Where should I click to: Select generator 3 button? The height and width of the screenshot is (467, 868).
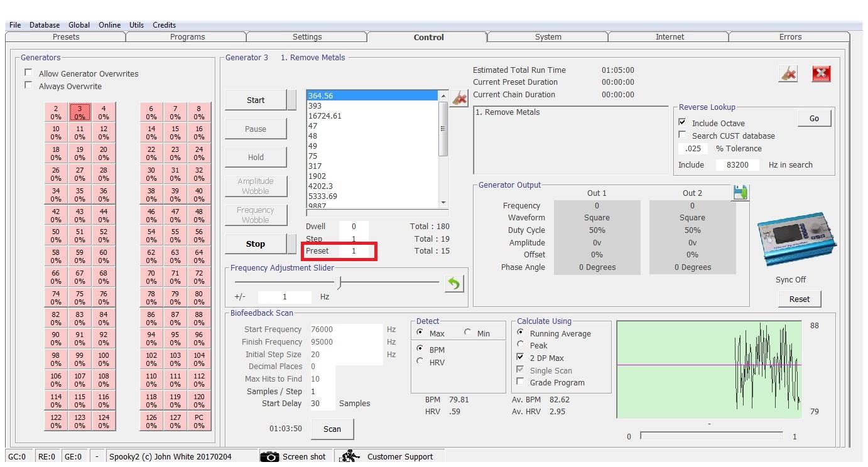[x=80, y=112]
